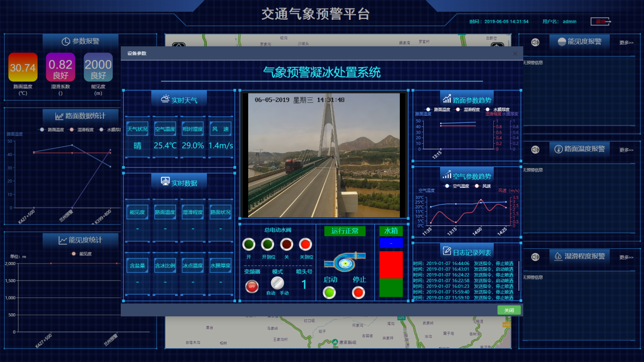The width and height of the screenshot is (644, 362).
Task: Click the 日志记录列表 panel header
Action: click(466, 252)
